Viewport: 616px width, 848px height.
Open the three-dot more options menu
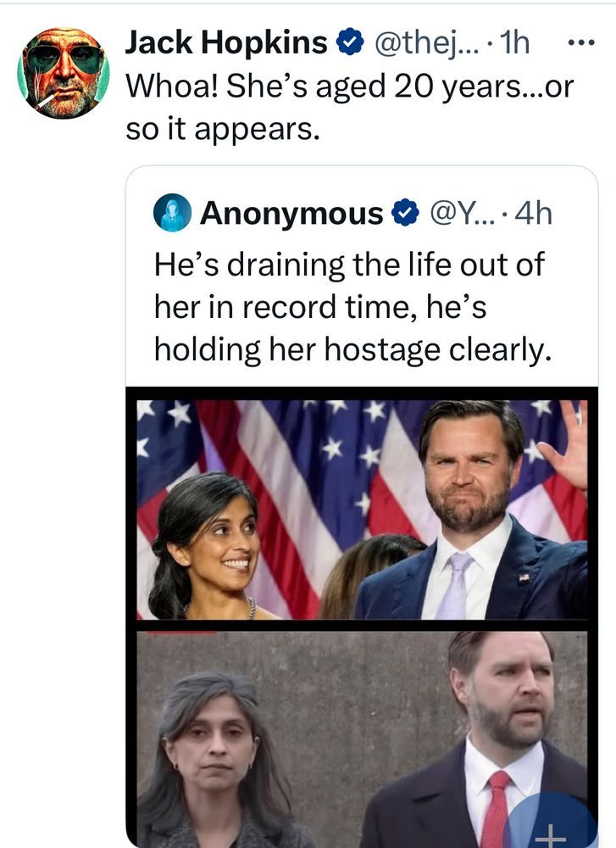click(x=580, y=42)
